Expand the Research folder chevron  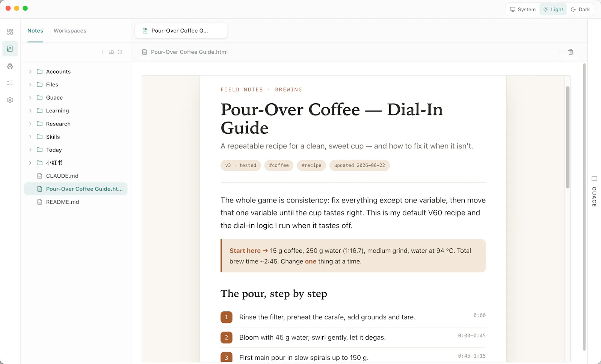coord(30,124)
